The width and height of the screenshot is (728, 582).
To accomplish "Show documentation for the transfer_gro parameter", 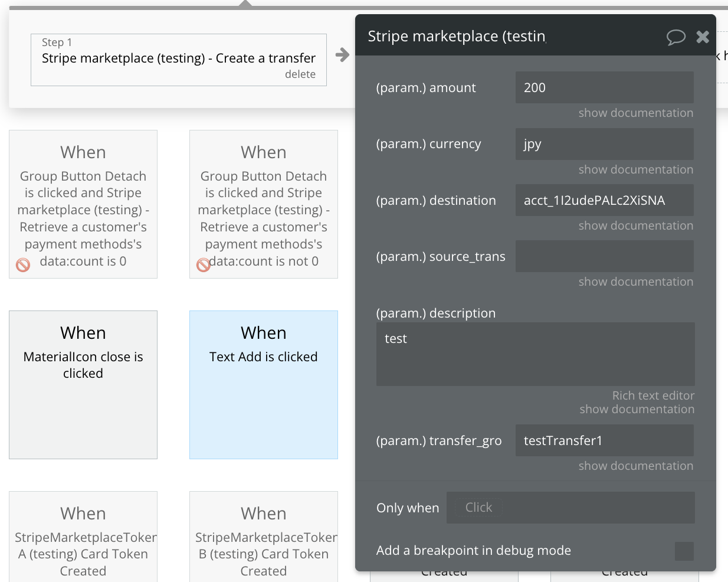I will pos(636,466).
